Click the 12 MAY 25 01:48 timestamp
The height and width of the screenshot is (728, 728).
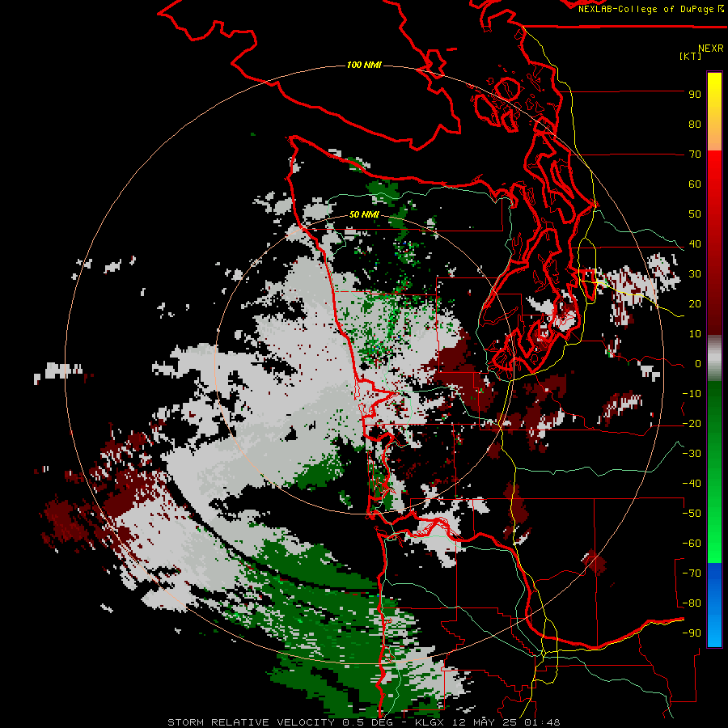click(505, 722)
